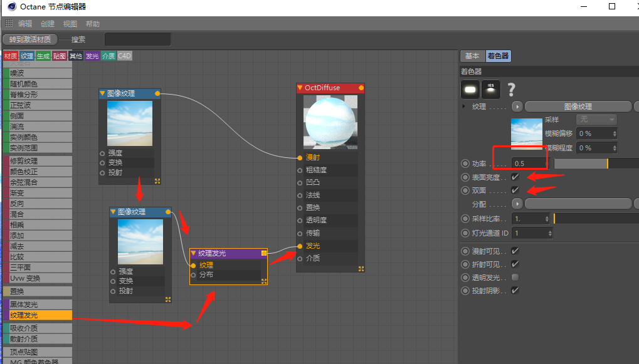Open the 纹理 arrow button menu
The image size is (639, 364).
click(x=517, y=107)
